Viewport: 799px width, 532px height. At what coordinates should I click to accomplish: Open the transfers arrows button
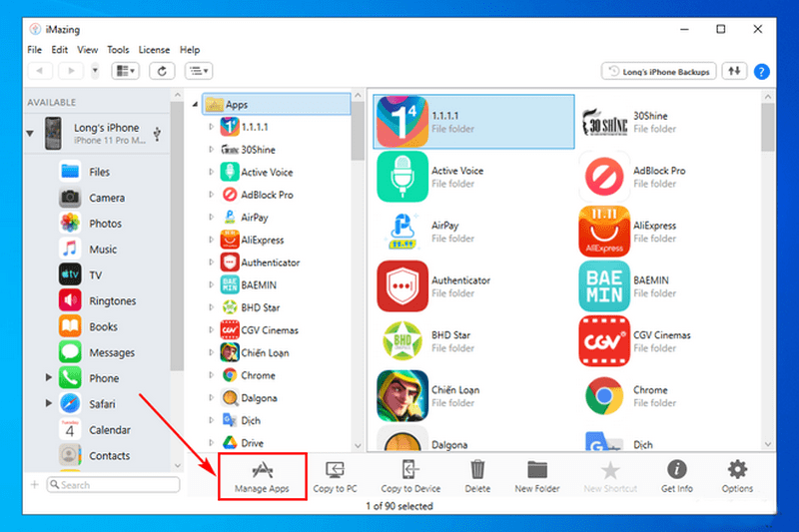734,71
